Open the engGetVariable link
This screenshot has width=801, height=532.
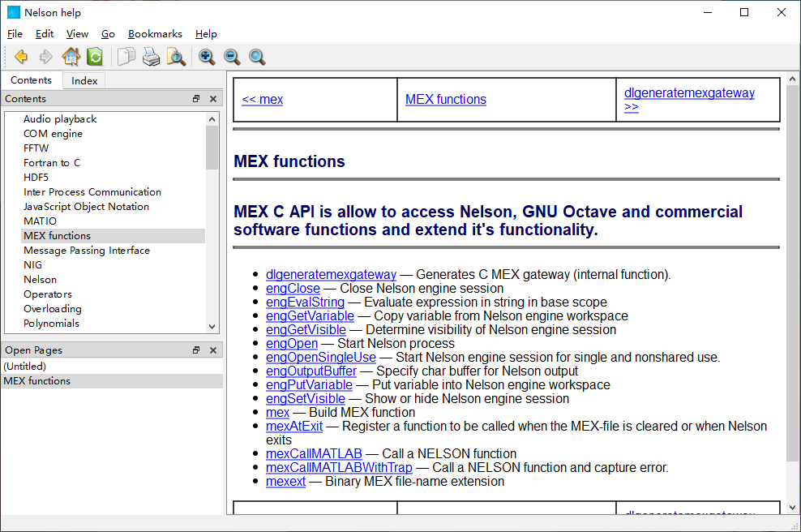(x=310, y=315)
